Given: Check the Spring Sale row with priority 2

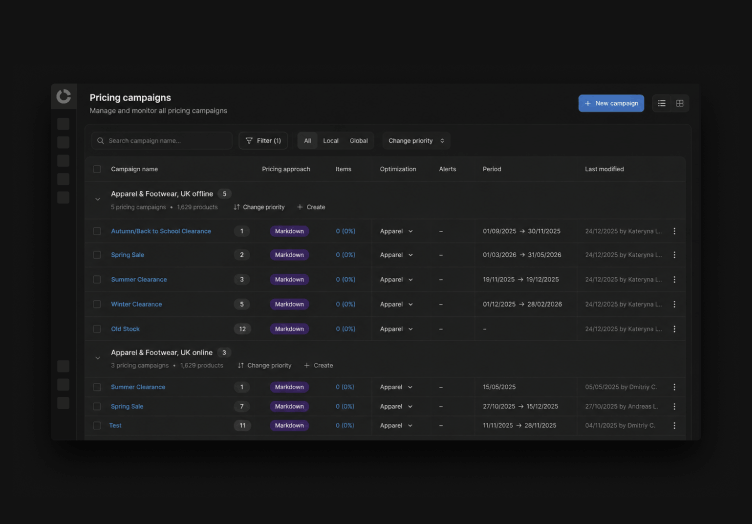Looking at the screenshot, I should pos(97,255).
